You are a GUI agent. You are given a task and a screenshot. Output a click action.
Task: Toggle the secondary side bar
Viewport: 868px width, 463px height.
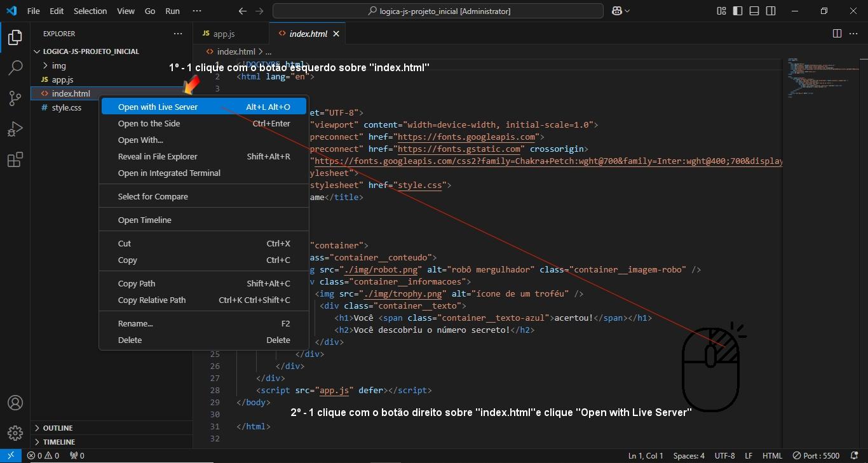(771, 11)
